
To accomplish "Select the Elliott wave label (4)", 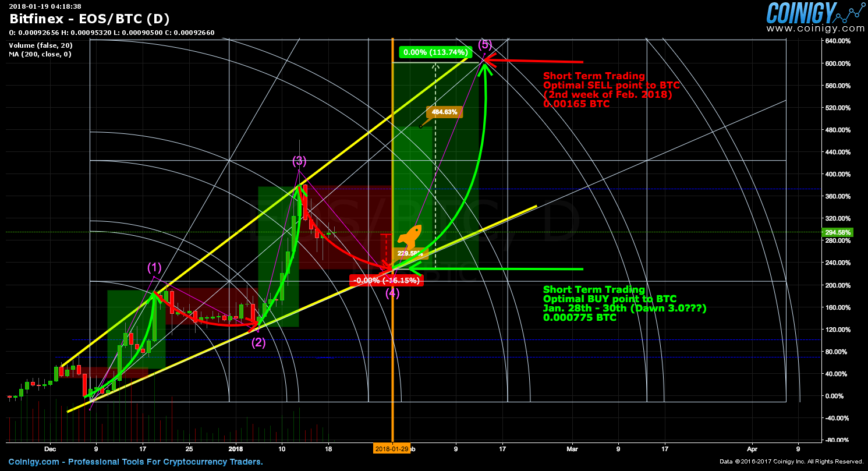I will (x=392, y=293).
